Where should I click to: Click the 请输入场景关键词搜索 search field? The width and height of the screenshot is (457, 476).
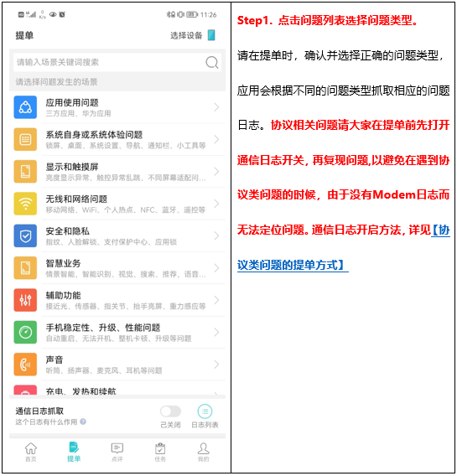point(117,63)
